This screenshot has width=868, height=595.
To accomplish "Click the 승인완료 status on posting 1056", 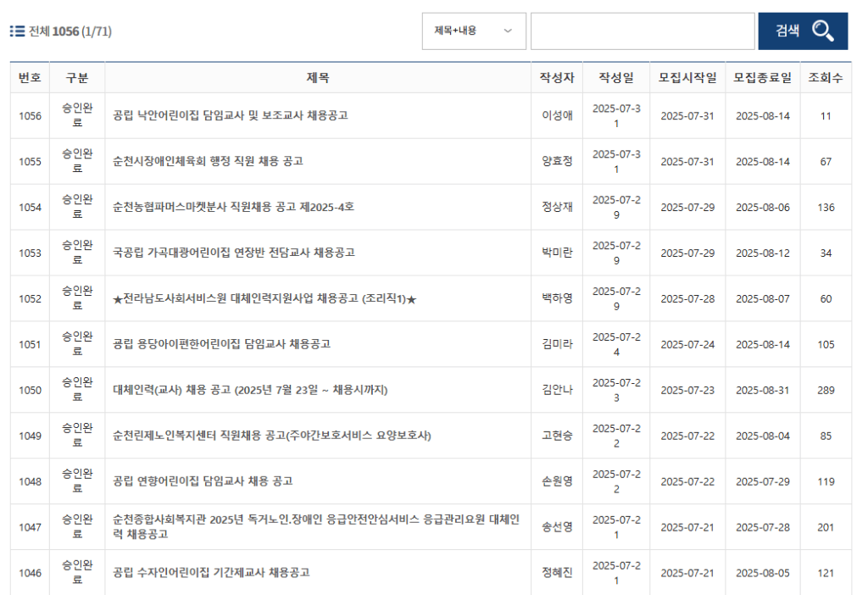I will click(76, 114).
